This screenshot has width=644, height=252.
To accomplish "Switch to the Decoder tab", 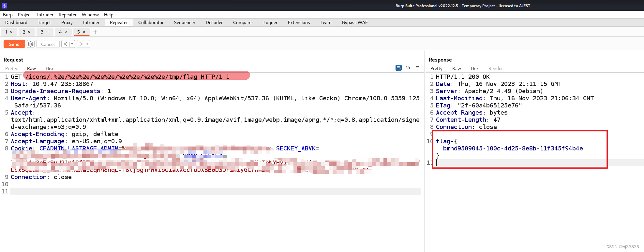I will (x=214, y=22).
